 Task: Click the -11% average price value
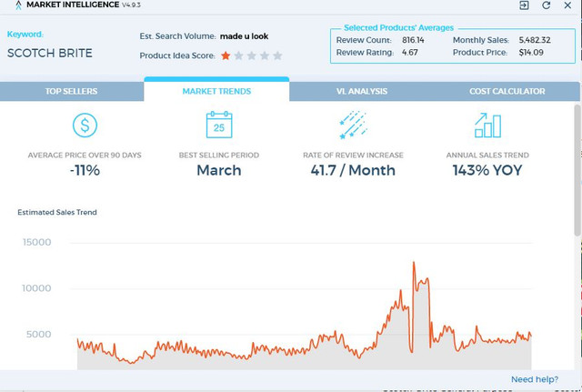point(85,170)
